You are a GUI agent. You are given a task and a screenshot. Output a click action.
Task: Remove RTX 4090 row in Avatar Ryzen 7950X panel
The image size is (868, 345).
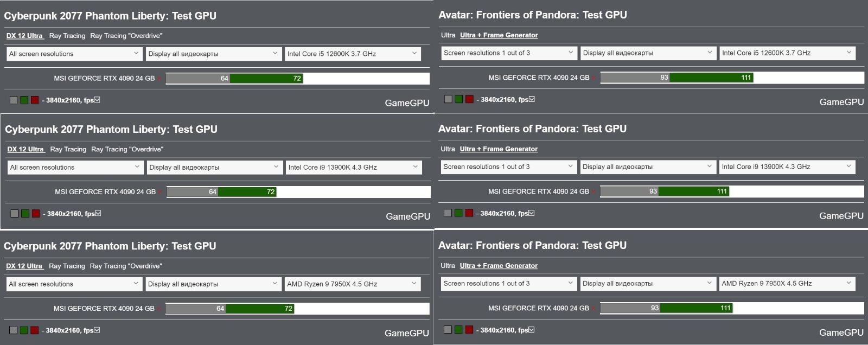point(595,309)
